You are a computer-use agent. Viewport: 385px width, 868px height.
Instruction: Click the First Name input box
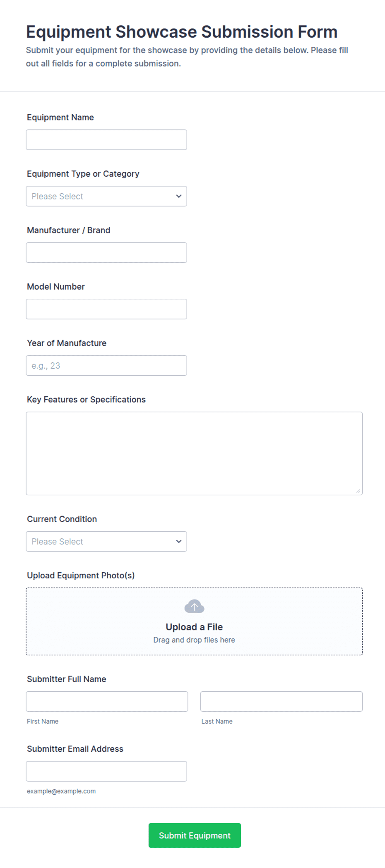(107, 702)
